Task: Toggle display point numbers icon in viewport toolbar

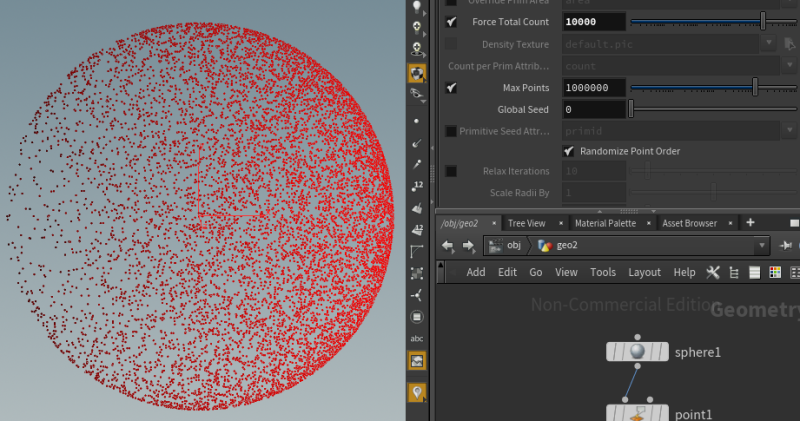Action: [417, 186]
